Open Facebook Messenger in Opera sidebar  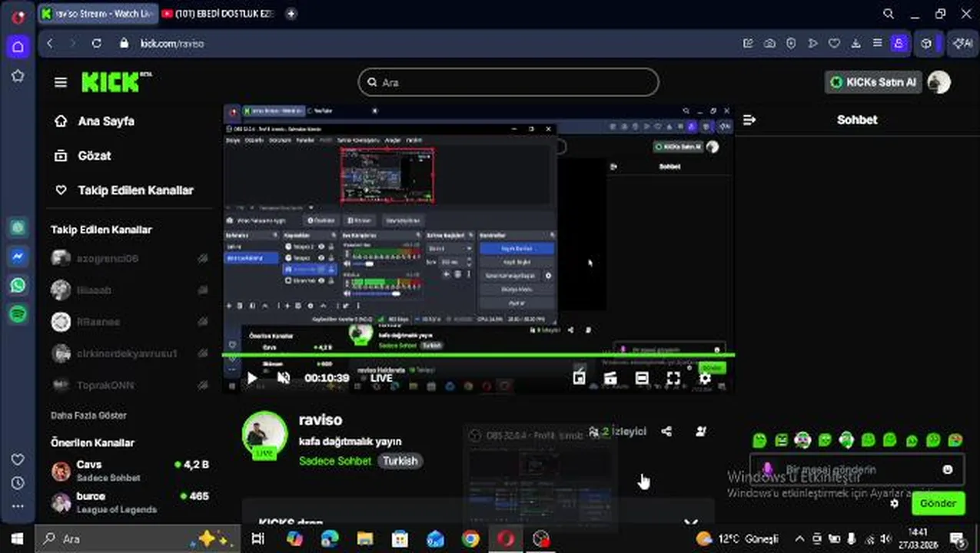(18, 257)
